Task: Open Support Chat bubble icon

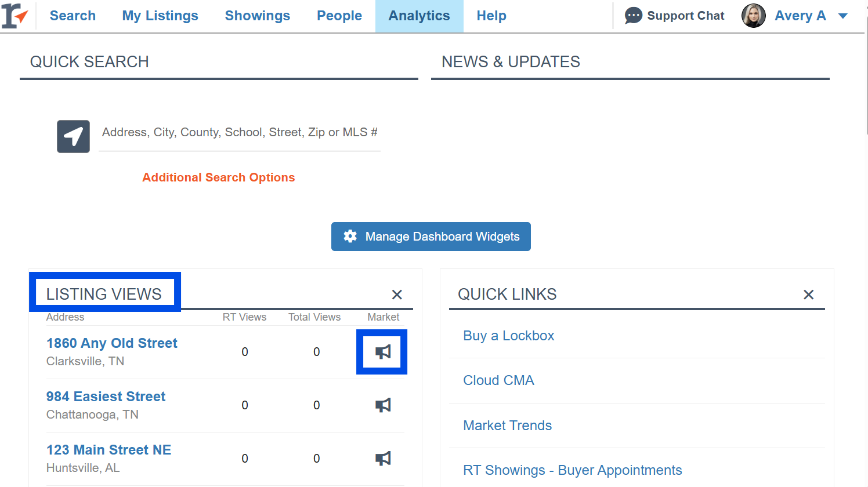Action: 633,16
